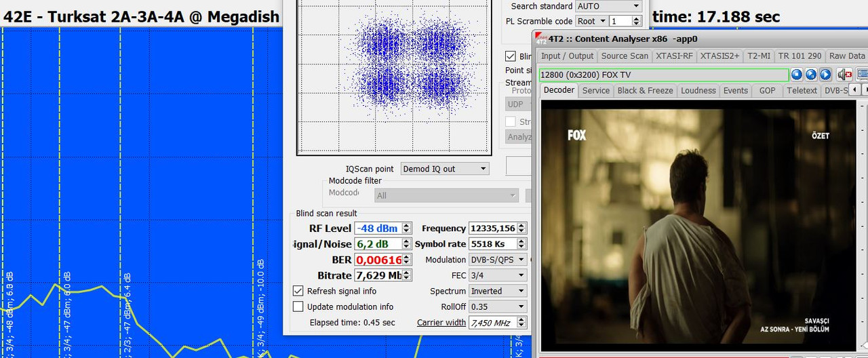
Task: Click the Signal/Noise stepper arrows
Action: click(x=407, y=244)
